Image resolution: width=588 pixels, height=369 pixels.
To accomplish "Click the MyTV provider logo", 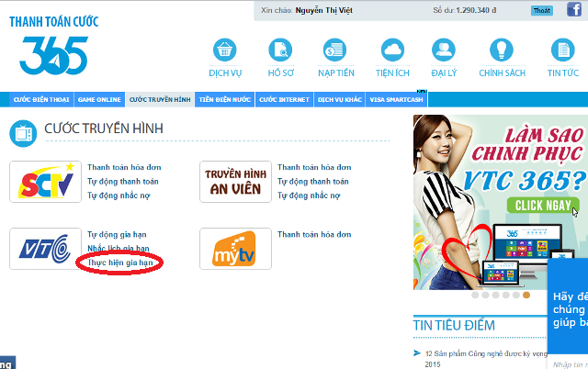I will coord(235,249).
